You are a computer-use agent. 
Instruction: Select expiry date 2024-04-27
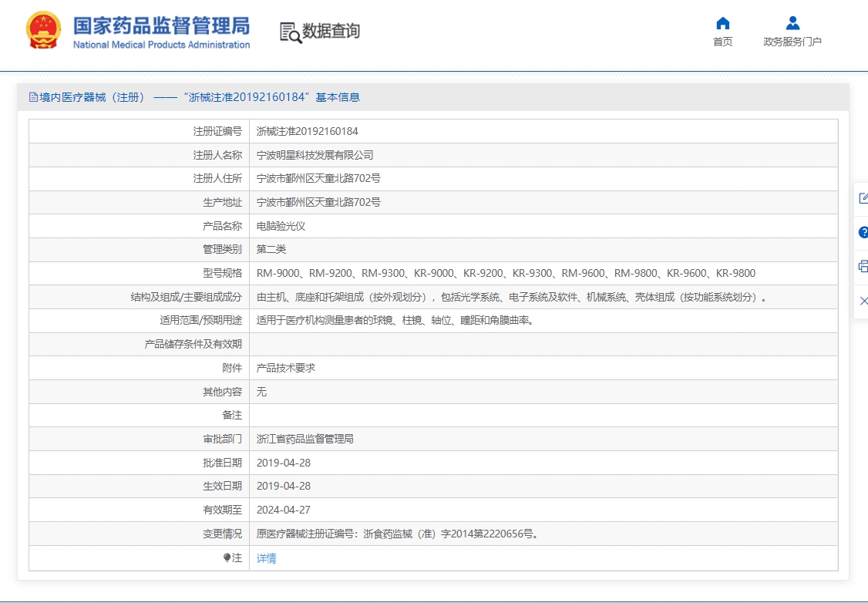coord(284,510)
